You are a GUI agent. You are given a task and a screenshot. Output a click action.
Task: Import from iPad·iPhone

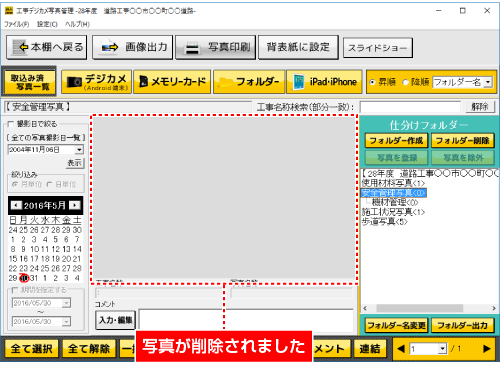[x=324, y=82]
